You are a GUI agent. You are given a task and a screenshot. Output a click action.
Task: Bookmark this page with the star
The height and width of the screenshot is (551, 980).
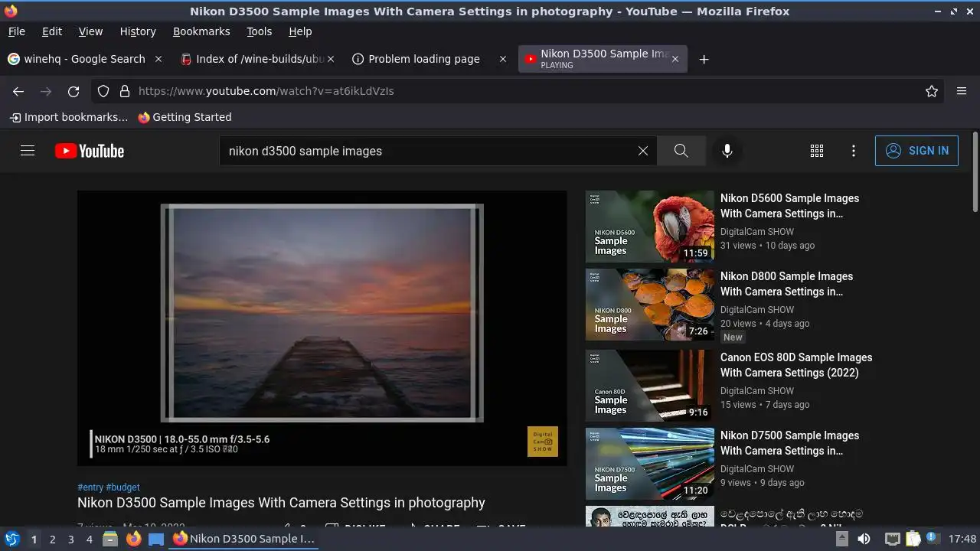932,91
